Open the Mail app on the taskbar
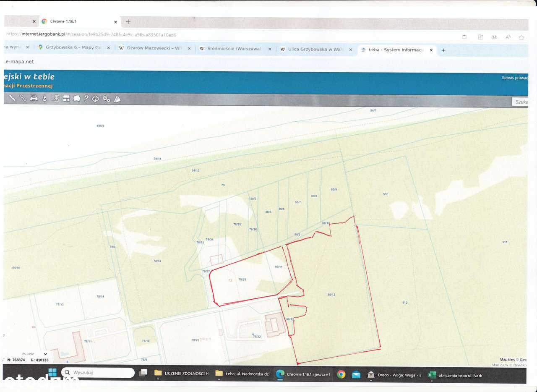 (x=356, y=375)
